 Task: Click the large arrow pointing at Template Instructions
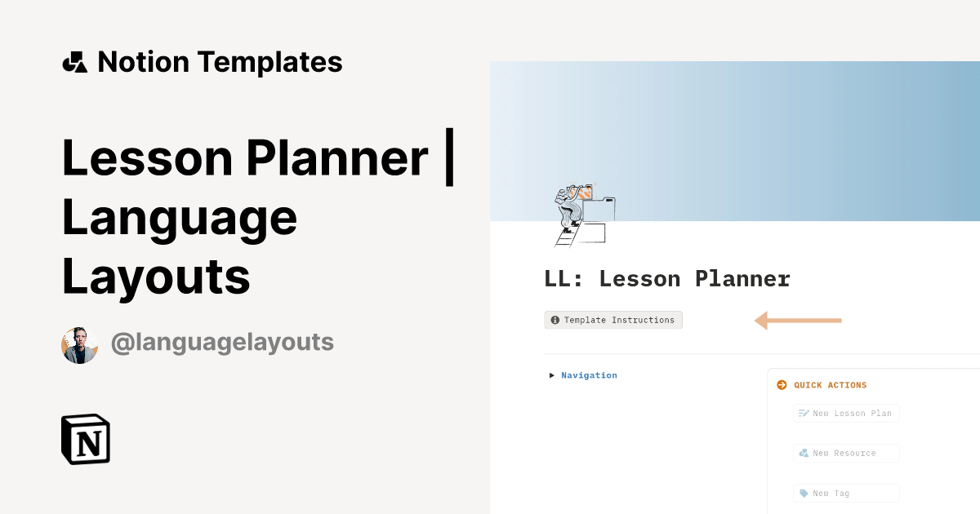coord(799,321)
